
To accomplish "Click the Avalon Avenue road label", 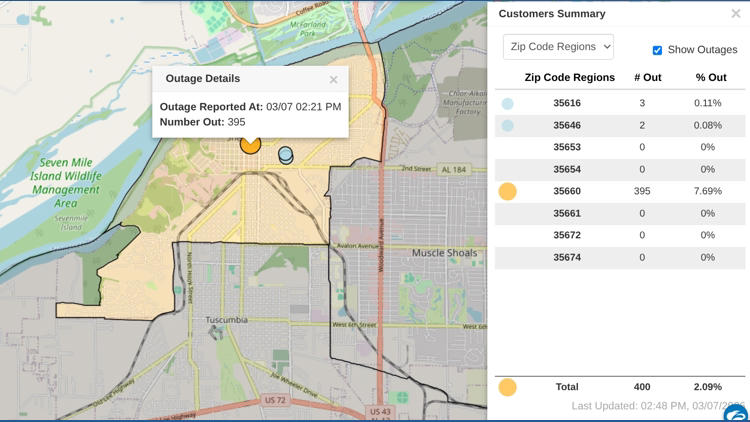I will tap(358, 246).
